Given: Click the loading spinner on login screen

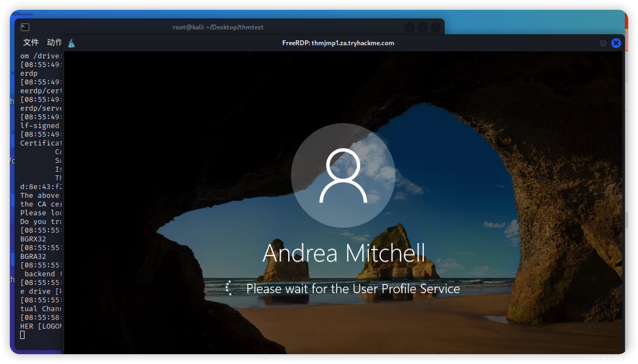Looking at the screenshot, I should point(229,288).
